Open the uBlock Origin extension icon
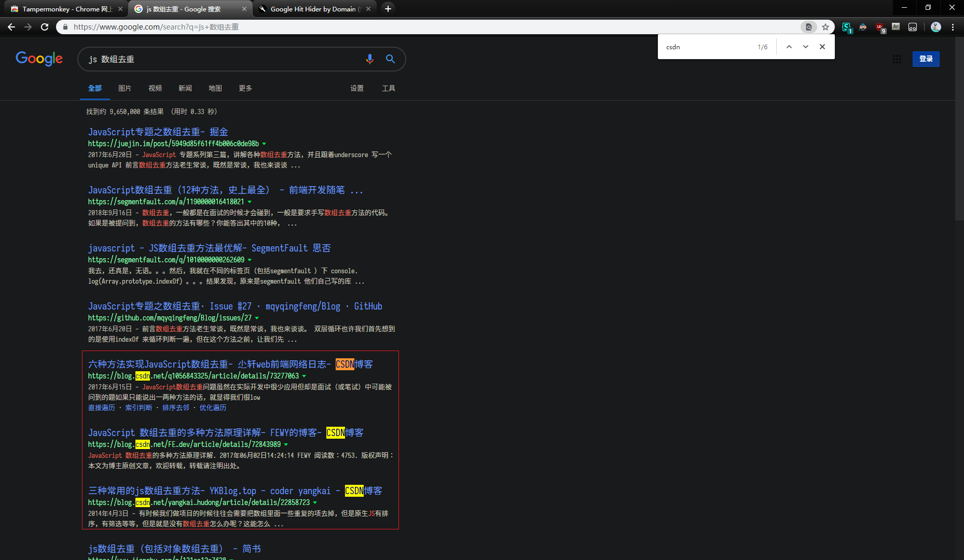Image resolution: width=964 pixels, height=560 pixels. tap(880, 27)
